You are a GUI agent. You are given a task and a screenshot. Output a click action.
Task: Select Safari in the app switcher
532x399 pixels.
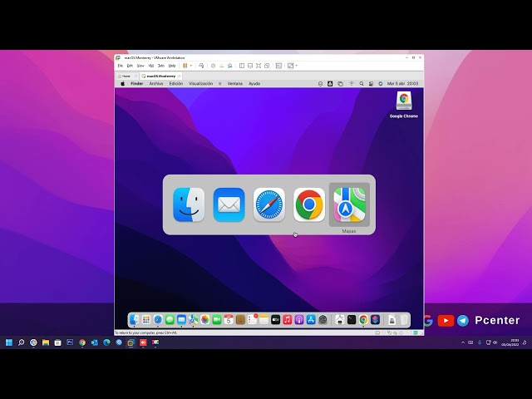point(269,204)
